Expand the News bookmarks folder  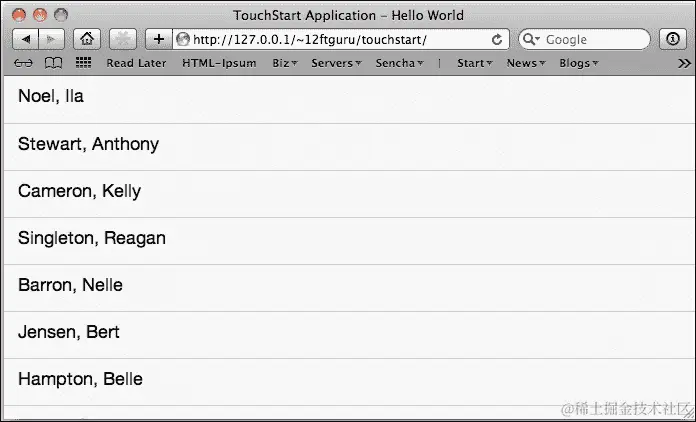[x=526, y=63]
